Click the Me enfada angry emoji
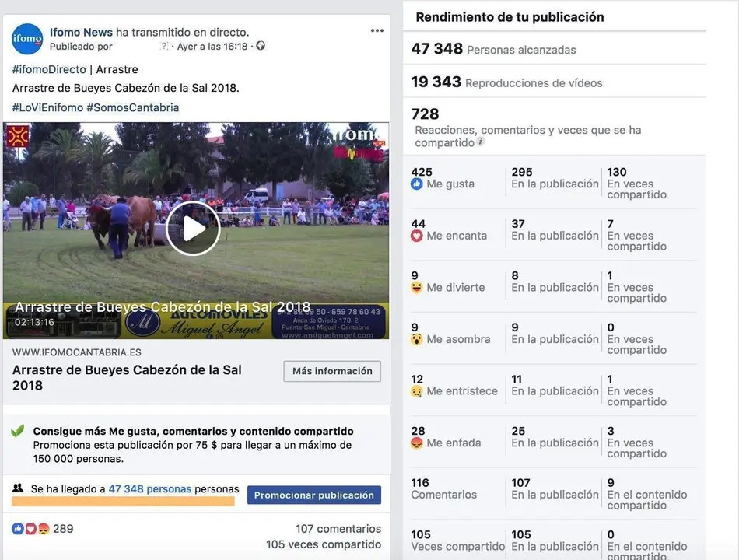The width and height of the screenshot is (739, 560). pyautogui.click(x=417, y=443)
